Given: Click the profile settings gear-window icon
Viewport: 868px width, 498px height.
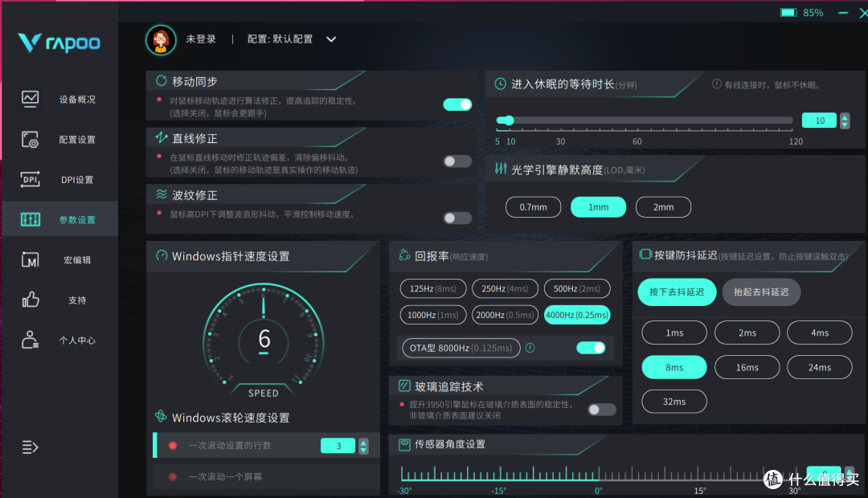Looking at the screenshot, I should coord(30,140).
